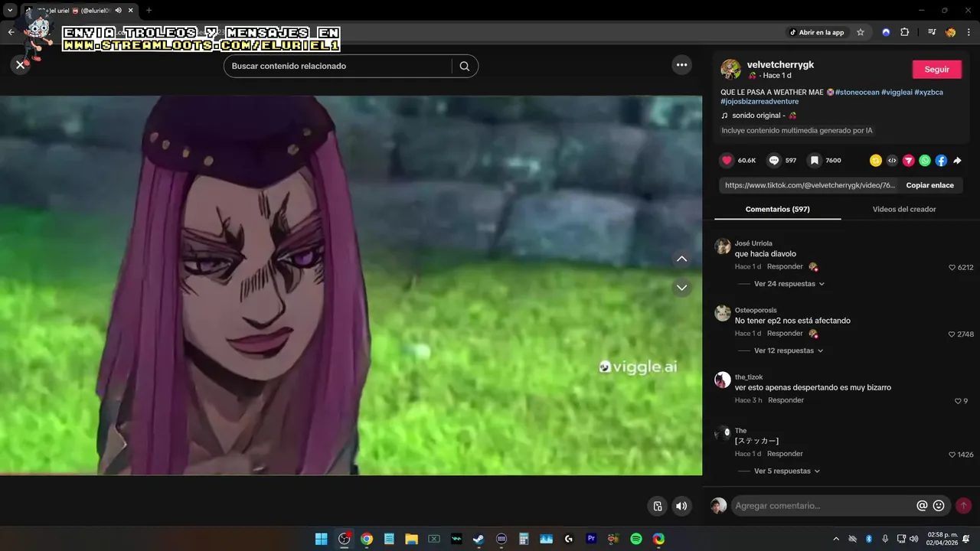The width and height of the screenshot is (980, 551).
Task: Like José Urriola's comment
Action: (952, 268)
